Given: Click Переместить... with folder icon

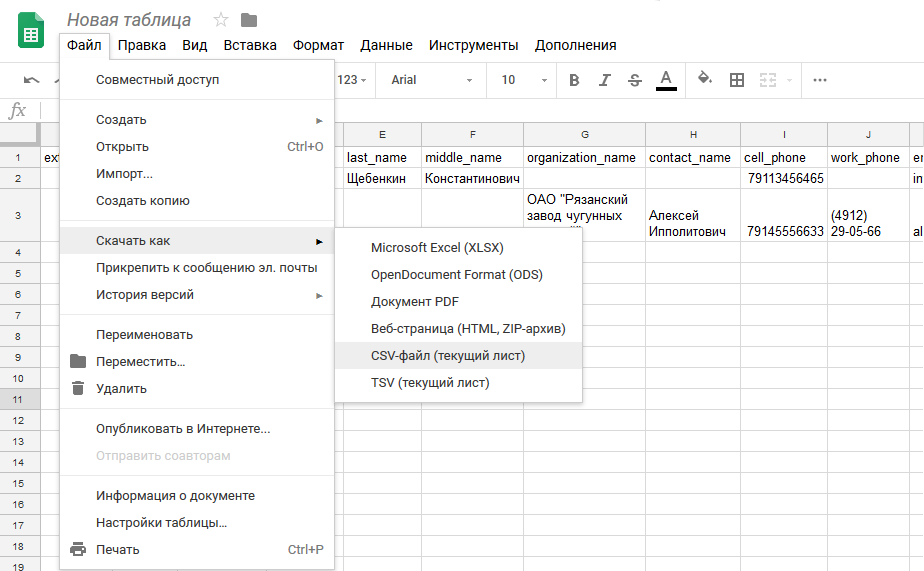Looking at the screenshot, I should coord(197,362).
